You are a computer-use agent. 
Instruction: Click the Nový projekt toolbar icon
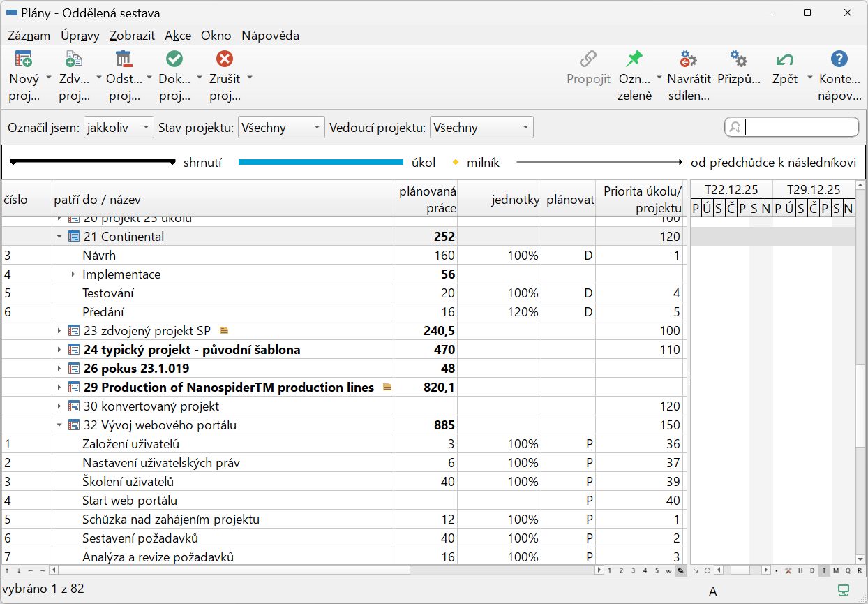(24, 59)
